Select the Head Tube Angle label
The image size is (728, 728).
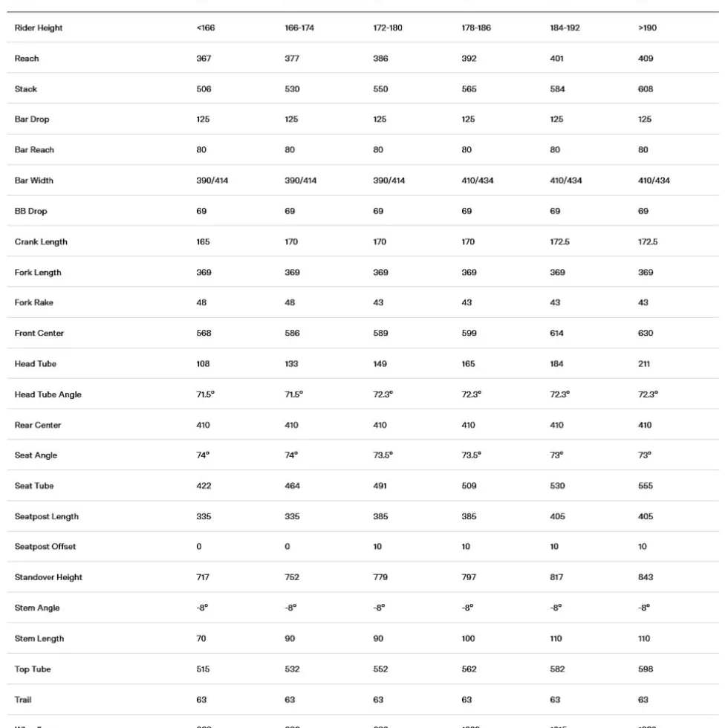pyautogui.click(x=48, y=394)
